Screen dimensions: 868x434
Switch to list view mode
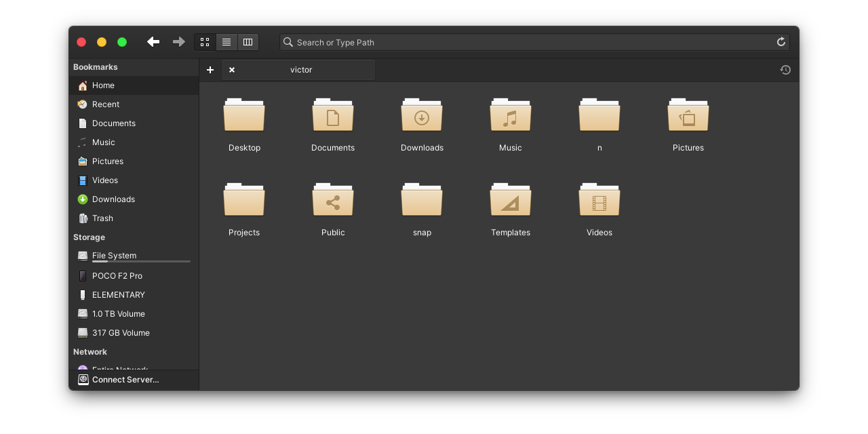tap(226, 41)
